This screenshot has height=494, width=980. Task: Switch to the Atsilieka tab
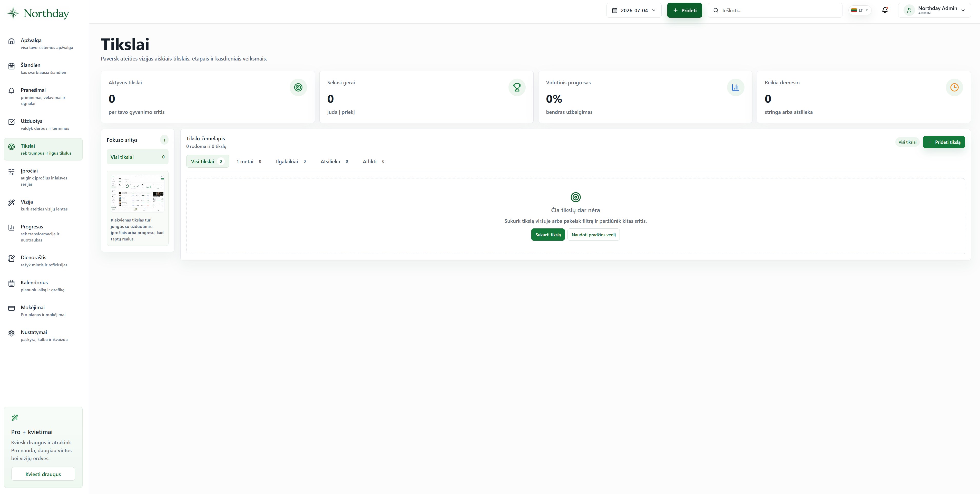334,161
